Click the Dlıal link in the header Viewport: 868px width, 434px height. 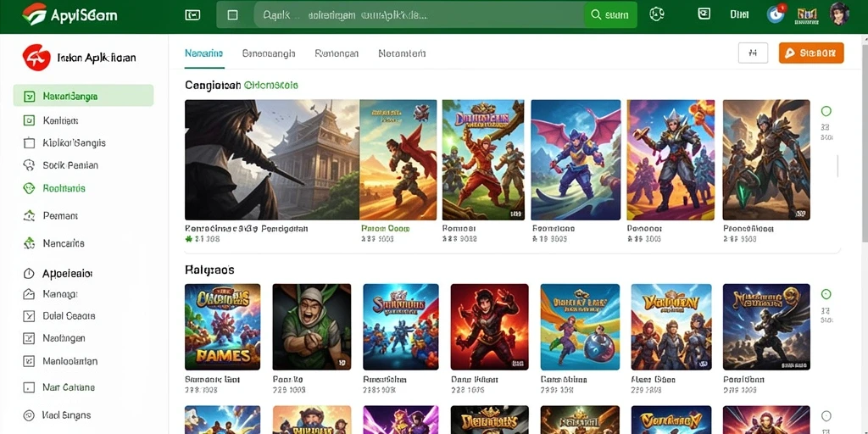(x=739, y=15)
